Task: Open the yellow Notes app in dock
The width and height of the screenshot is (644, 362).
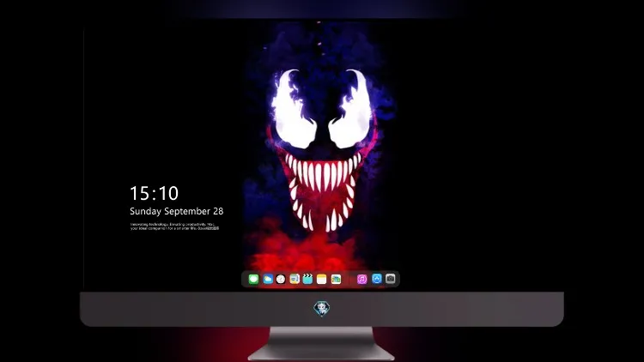Action: coord(322,279)
